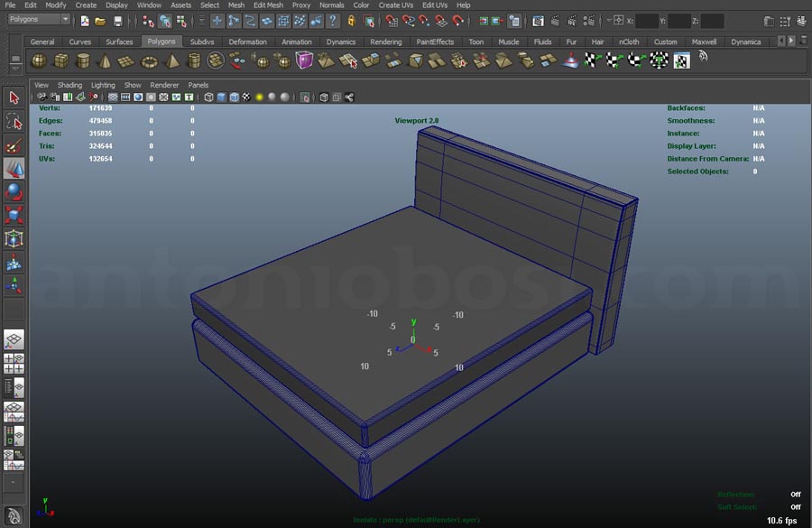
Task: Create a polygon torus from the shelf
Action: pyautogui.click(x=150, y=61)
